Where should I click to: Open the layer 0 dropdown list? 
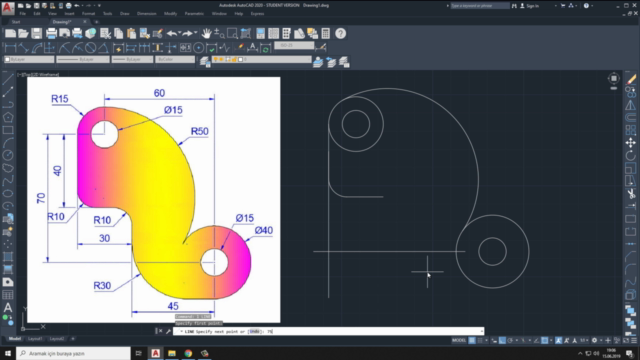click(x=261, y=60)
